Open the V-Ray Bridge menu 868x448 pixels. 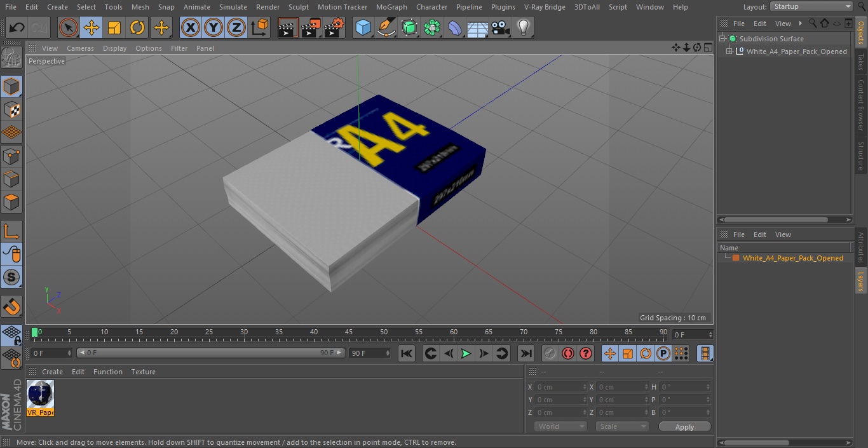point(545,7)
